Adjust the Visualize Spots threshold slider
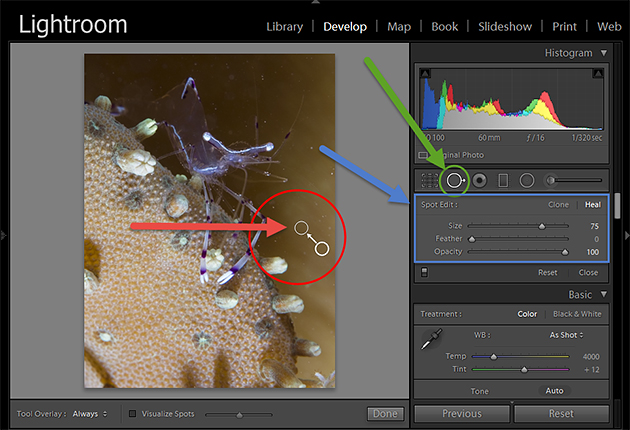 click(239, 414)
